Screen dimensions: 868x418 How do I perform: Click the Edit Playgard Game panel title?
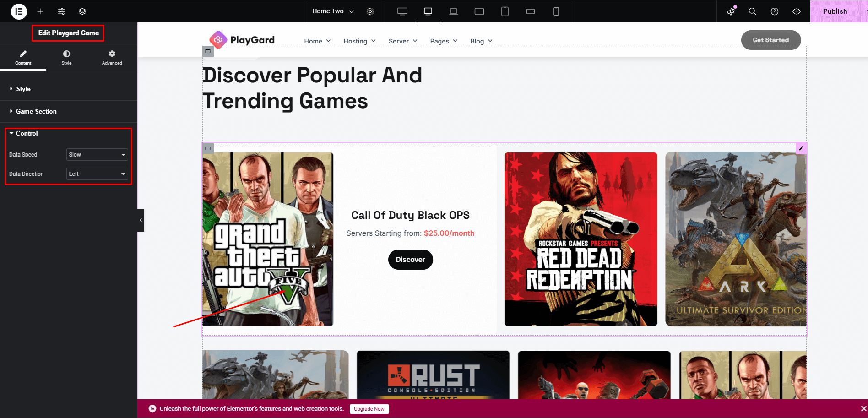coord(68,33)
